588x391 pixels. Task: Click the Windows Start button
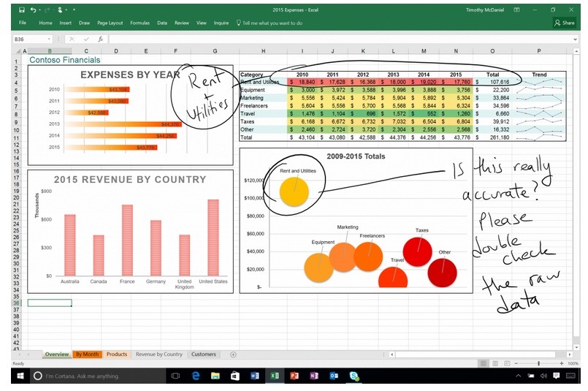[20, 376]
